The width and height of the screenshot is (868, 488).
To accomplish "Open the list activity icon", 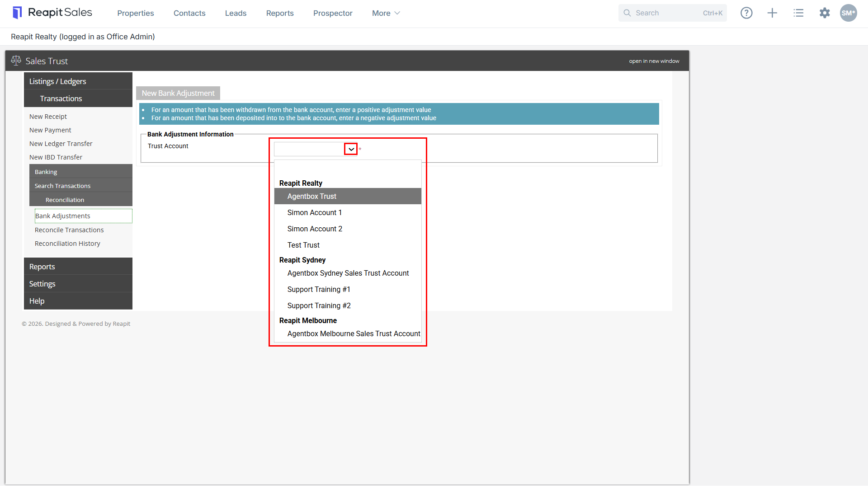I will (799, 13).
